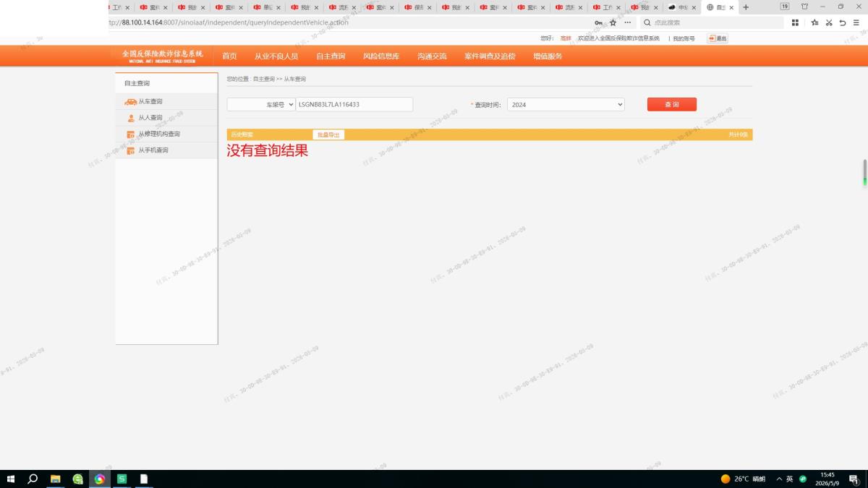868x488 pixels.
Task: Open the favorites list star icon
Action: coord(814,23)
